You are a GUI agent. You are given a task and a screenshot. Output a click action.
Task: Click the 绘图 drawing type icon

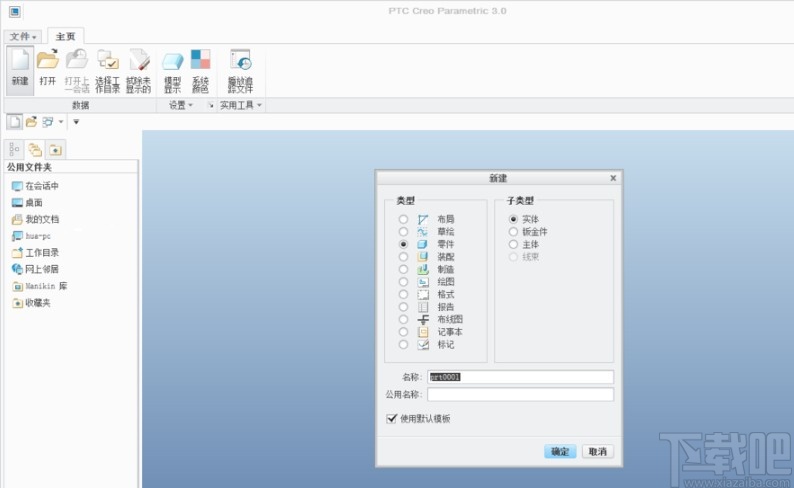coord(423,282)
